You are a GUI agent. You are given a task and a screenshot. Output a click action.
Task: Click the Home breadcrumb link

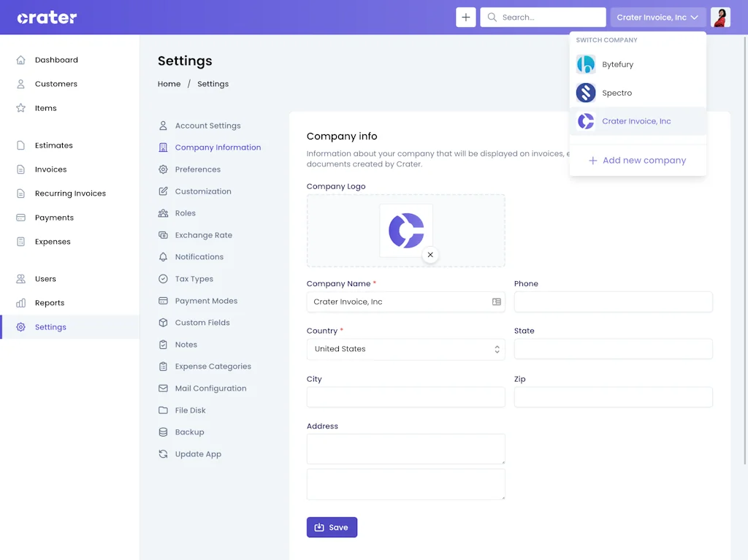click(169, 84)
